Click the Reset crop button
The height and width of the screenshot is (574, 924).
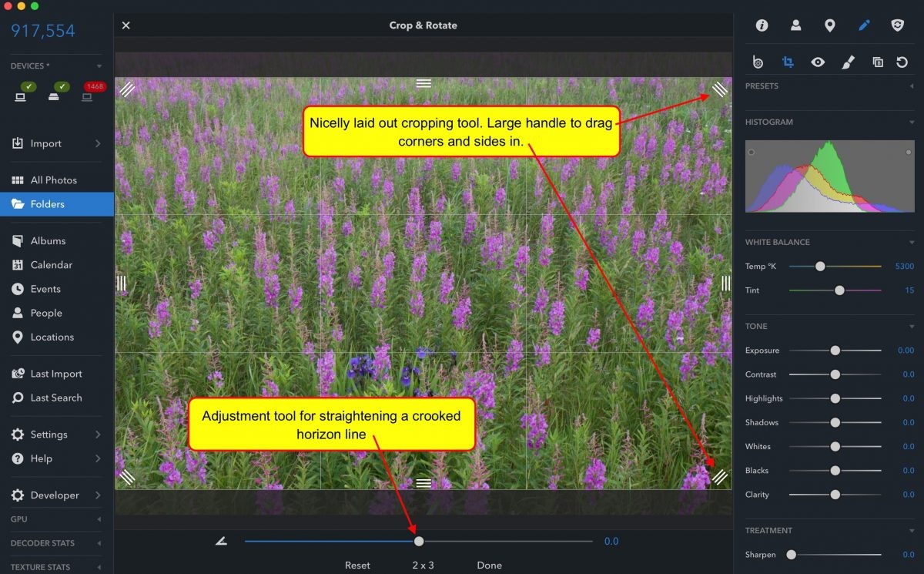coord(357,565)
